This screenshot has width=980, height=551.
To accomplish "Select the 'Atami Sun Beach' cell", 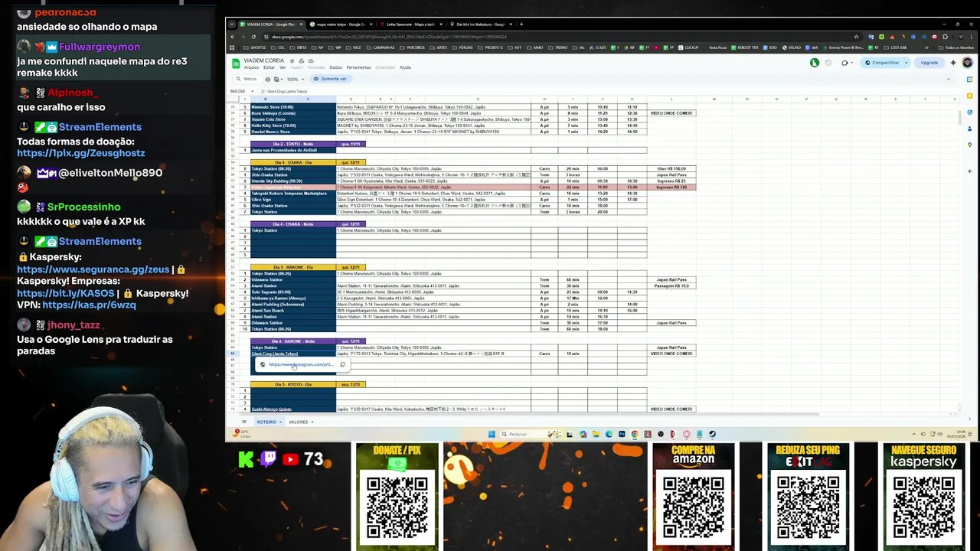I will [292, 310].
